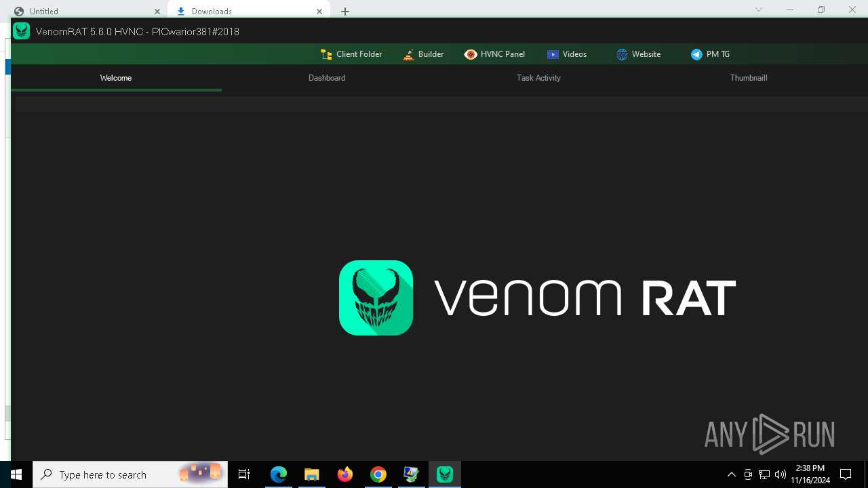The width and height of the screenshot is (868, 488).
Task: Open the notification center
Action: pyautogui.click(x=846, y=474)
